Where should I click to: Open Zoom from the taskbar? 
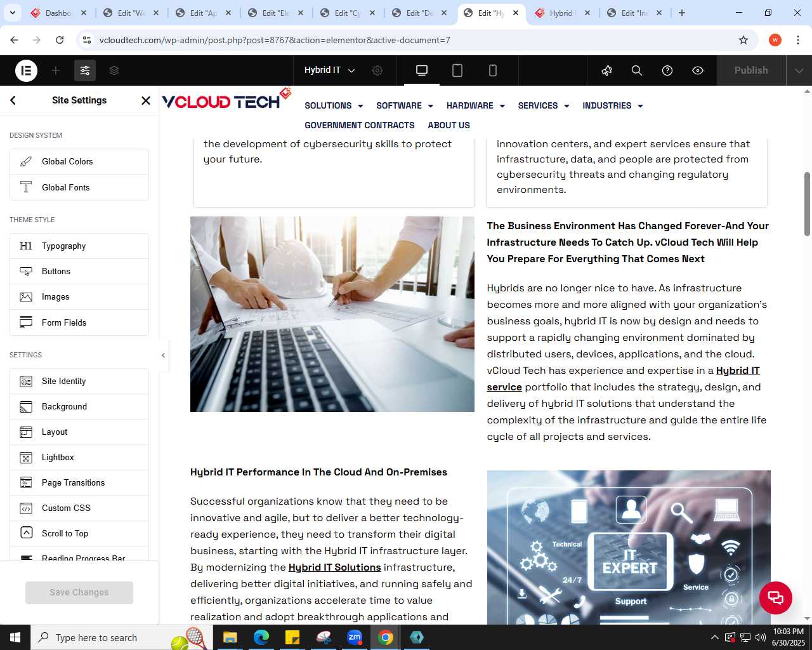click(355, 637)
